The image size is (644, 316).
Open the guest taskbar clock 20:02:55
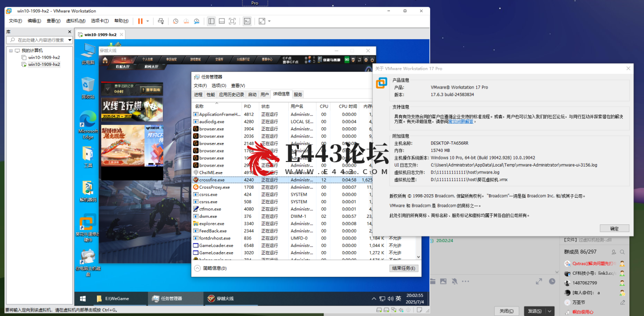click(415, 298)
